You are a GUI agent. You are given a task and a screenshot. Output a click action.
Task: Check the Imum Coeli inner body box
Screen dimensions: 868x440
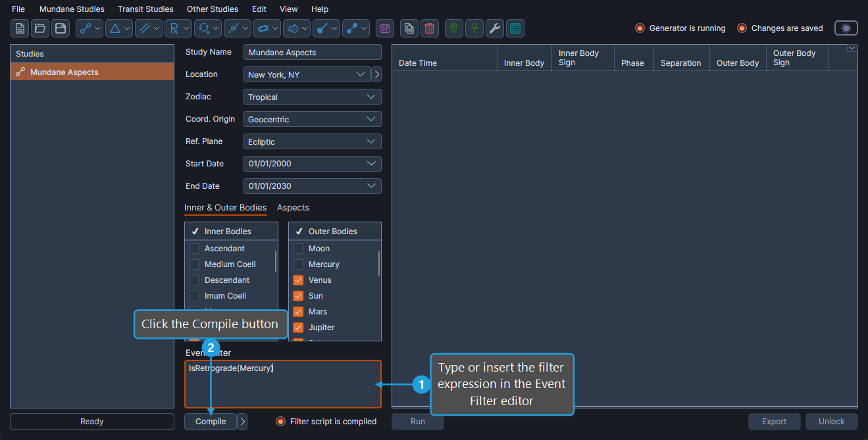pos(194,296)
